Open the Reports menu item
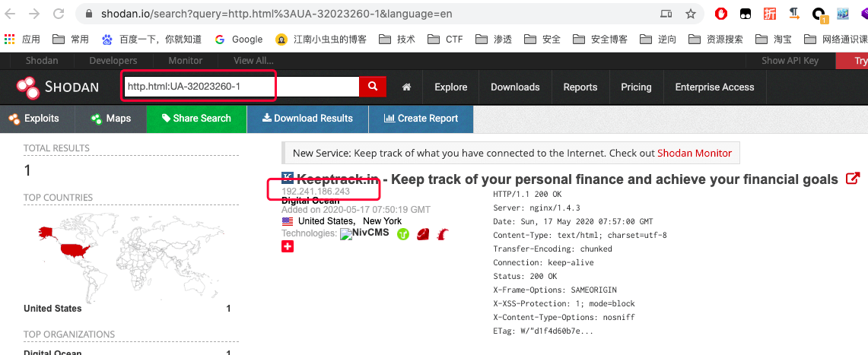The width and height of the screenshot is (868, 355). pos(580,87)
